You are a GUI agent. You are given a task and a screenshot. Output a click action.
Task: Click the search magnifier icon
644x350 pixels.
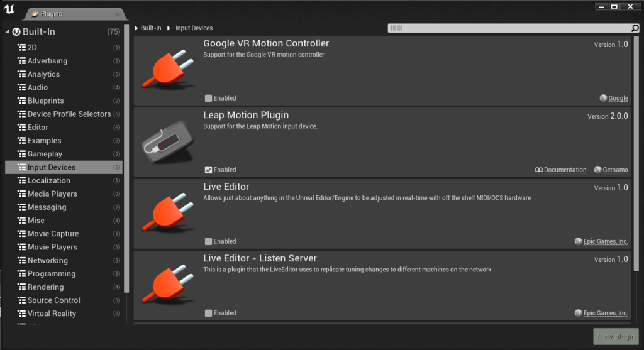[x=635, y=28]
